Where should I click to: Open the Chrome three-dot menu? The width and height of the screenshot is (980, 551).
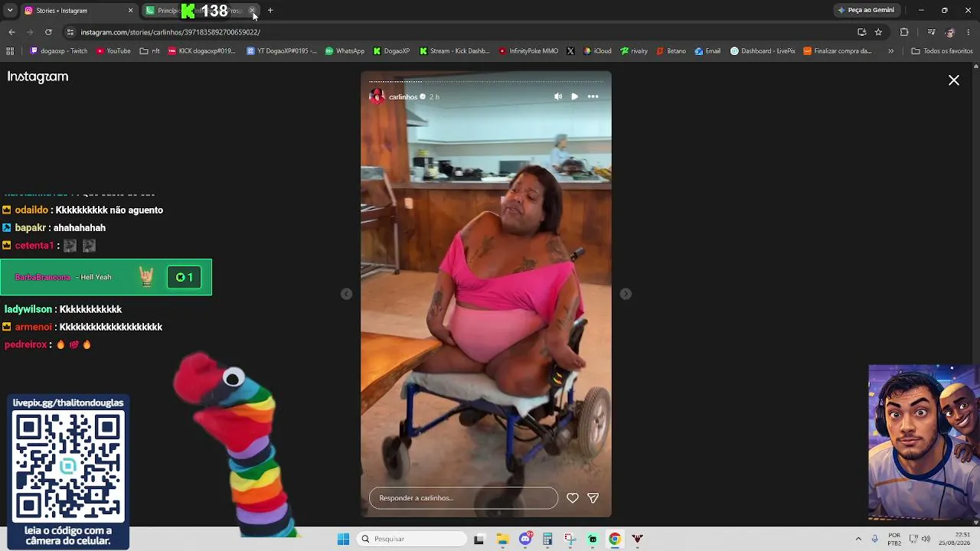[x=969, y=32]
